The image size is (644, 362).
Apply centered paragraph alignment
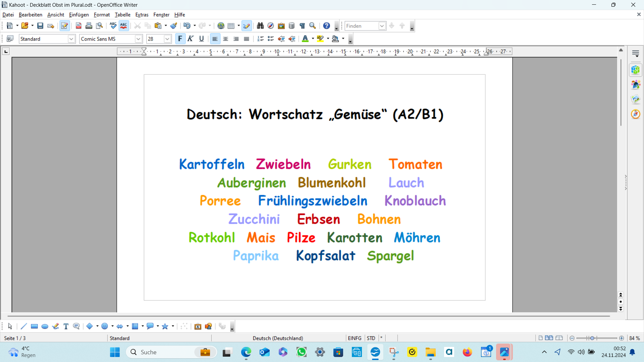[x=225, y=39]
